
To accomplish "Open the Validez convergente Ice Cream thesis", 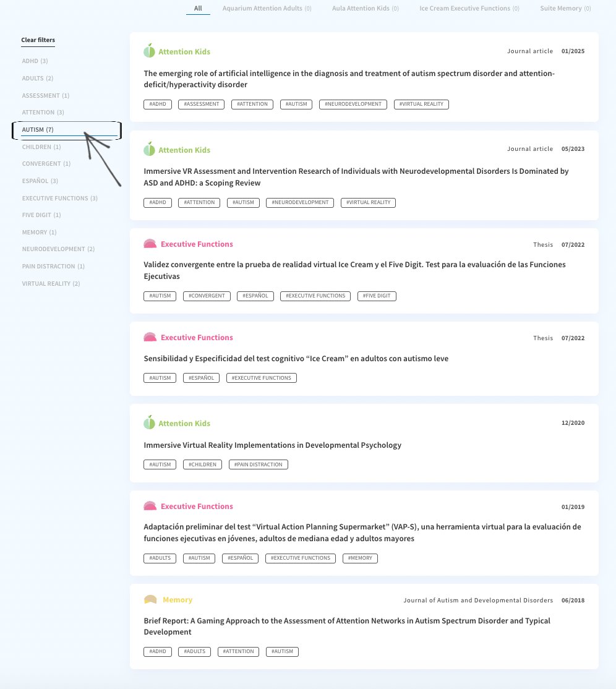I will pyautogui.click(x=354, y=270).
